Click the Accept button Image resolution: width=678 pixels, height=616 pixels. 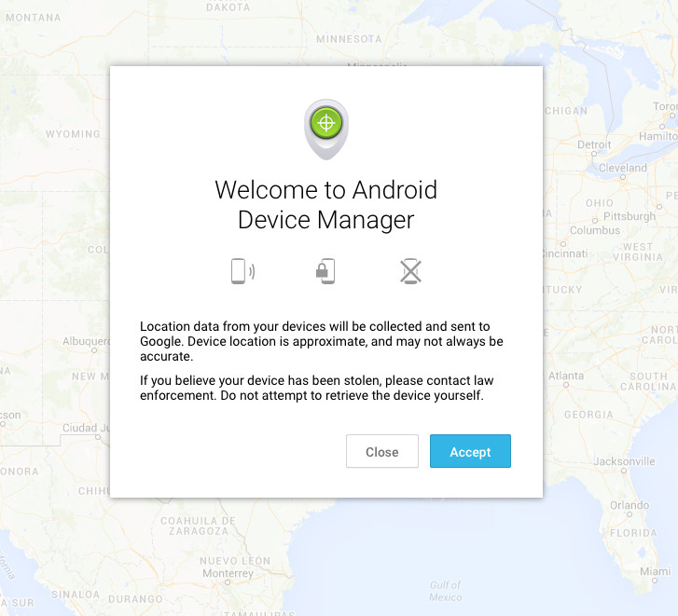pos(470,451)
